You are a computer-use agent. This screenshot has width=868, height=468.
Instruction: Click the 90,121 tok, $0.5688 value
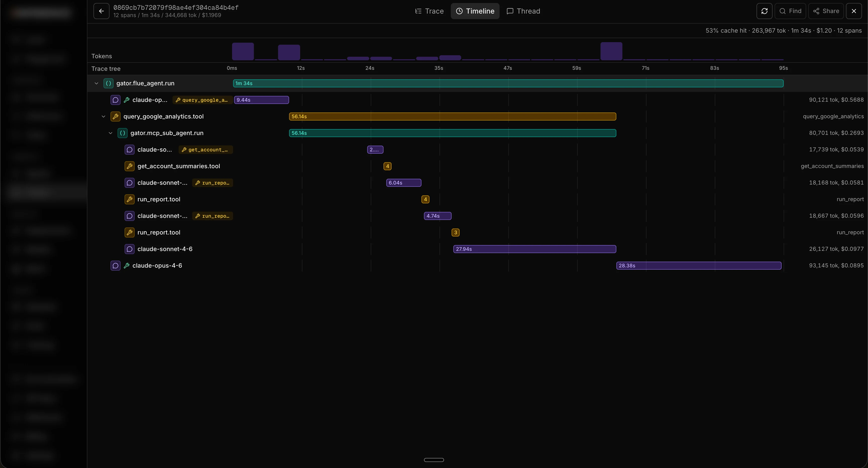point(836,100)
